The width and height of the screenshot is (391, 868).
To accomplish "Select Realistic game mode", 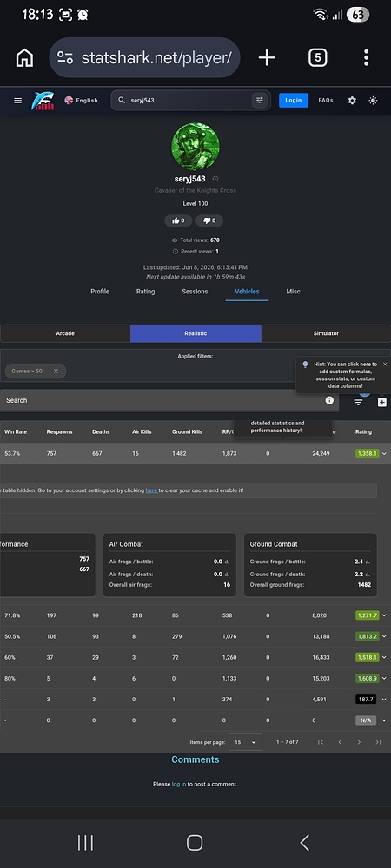I will click(x=195, y=333).
